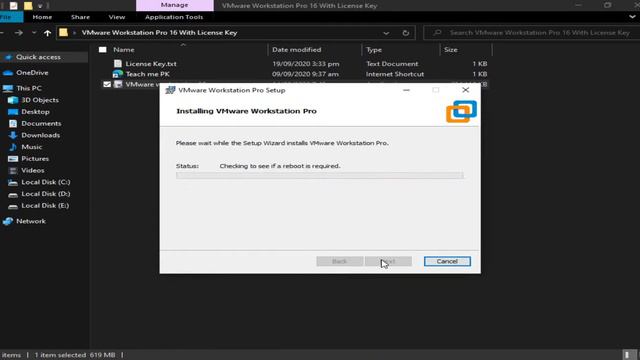
Task: Click the greyed-out Next button in setup
Action: (388, 261)
